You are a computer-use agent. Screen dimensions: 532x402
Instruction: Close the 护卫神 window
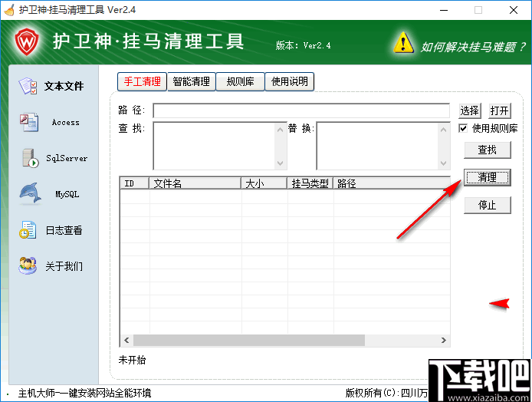coord(514,10)
